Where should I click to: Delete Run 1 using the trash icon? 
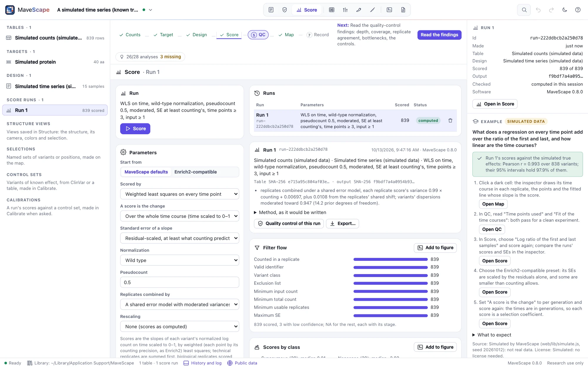click(450, 120)
